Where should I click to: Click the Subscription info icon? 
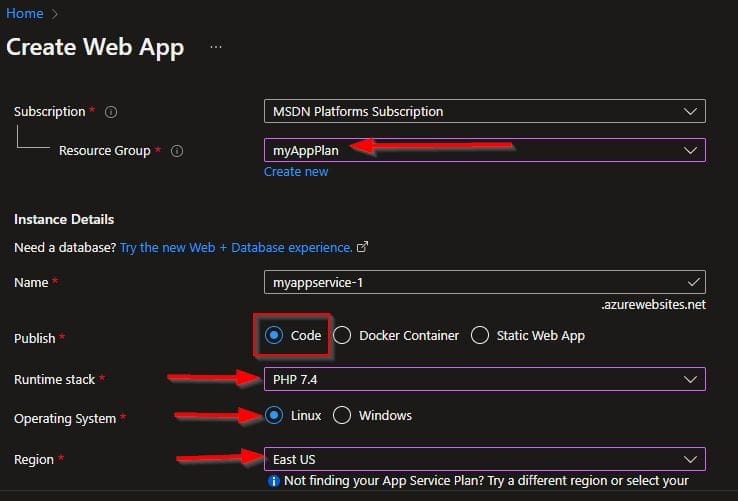(x=111, y=112)
